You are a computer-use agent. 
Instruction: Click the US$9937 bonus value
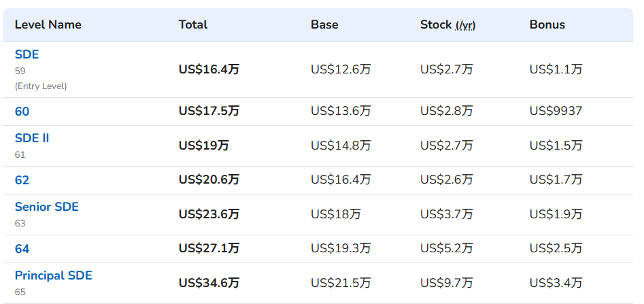(x=556, y=111)
